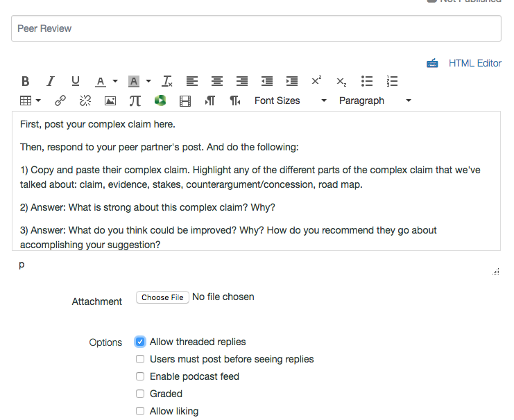Click the underline formatting icon

click(76, 81)
